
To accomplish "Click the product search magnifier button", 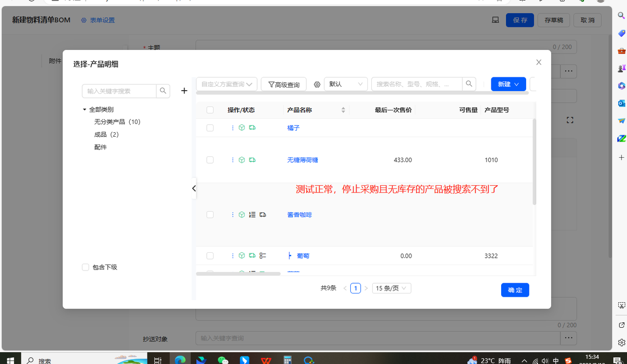I will 469,84.
